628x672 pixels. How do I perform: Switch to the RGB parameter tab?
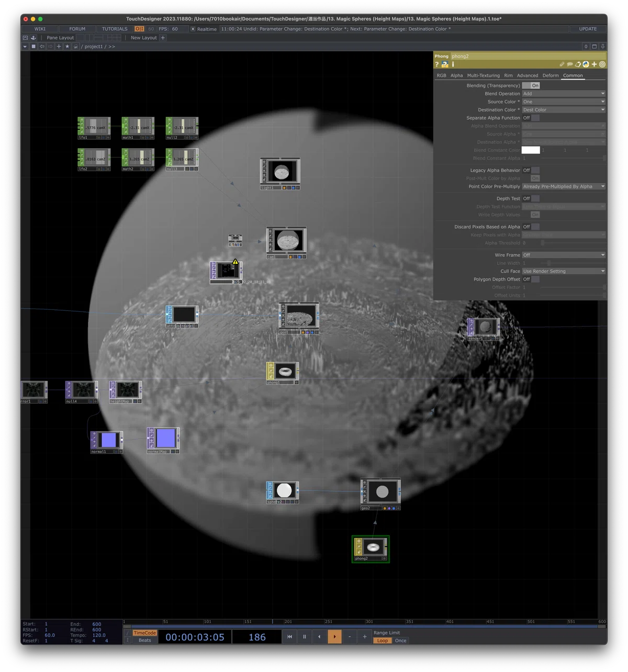pyautogui.click(x=441, y=75)
